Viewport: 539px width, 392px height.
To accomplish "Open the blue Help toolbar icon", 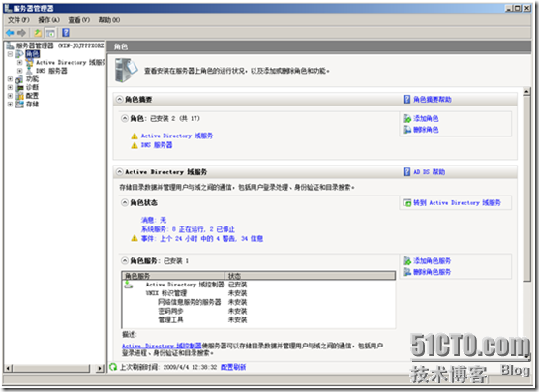I will coord(66,33).
